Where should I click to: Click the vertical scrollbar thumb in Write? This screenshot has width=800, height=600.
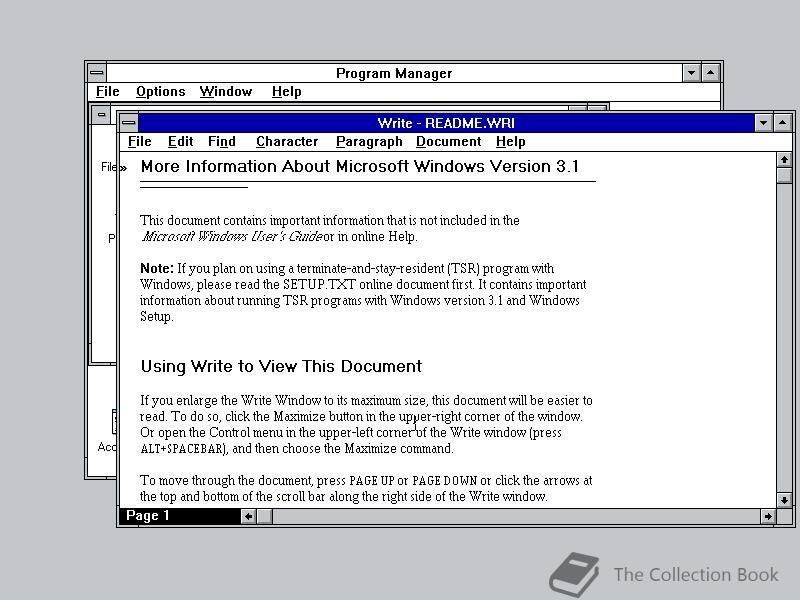(784, 175)
